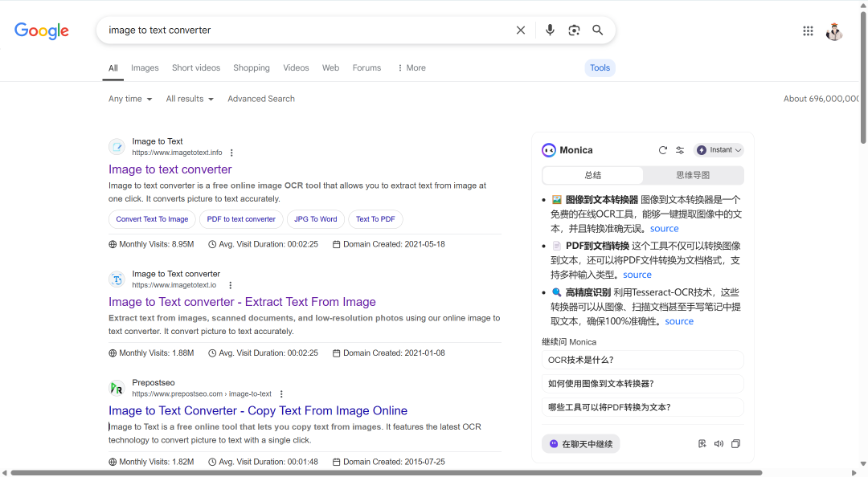
Task: Open Image to Text Converter - Copy Text result
Action: 258,411
